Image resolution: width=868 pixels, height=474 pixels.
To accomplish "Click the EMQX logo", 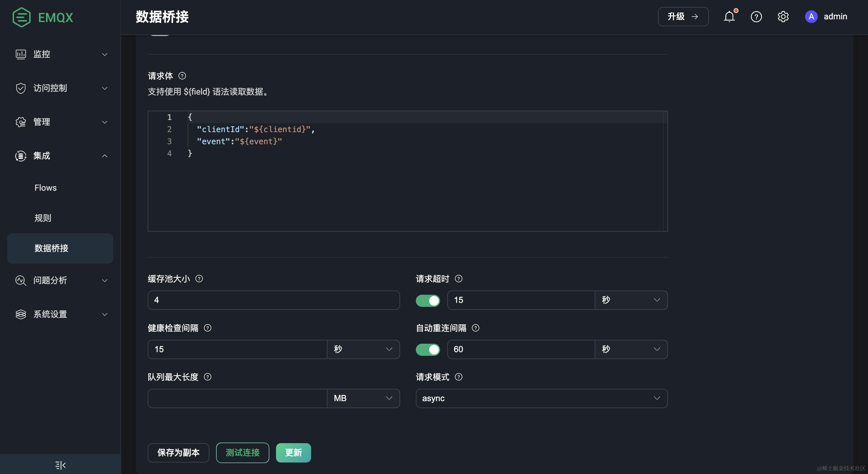I will [x=43, y=17].
